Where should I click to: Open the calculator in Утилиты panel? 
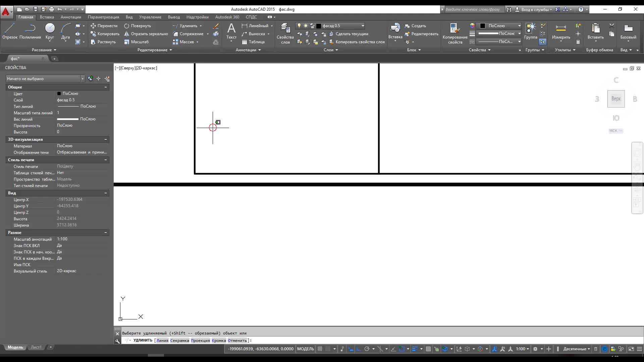(x=578, y=42)
